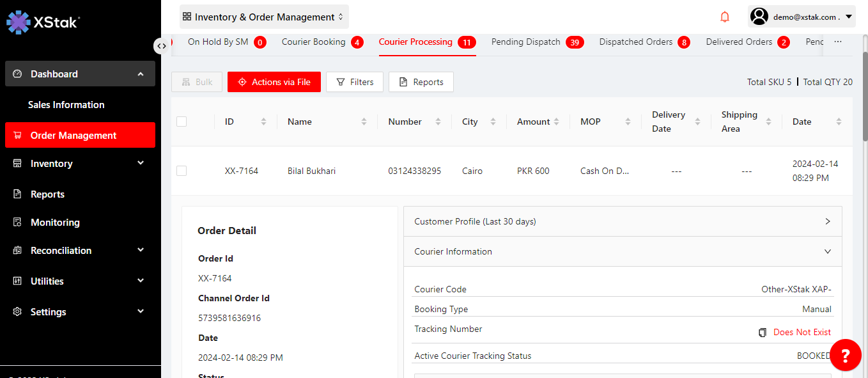The width and height of the screenshot is (868, 378).
Task: Click the Actions via File button
Action: tap(274, 82)
